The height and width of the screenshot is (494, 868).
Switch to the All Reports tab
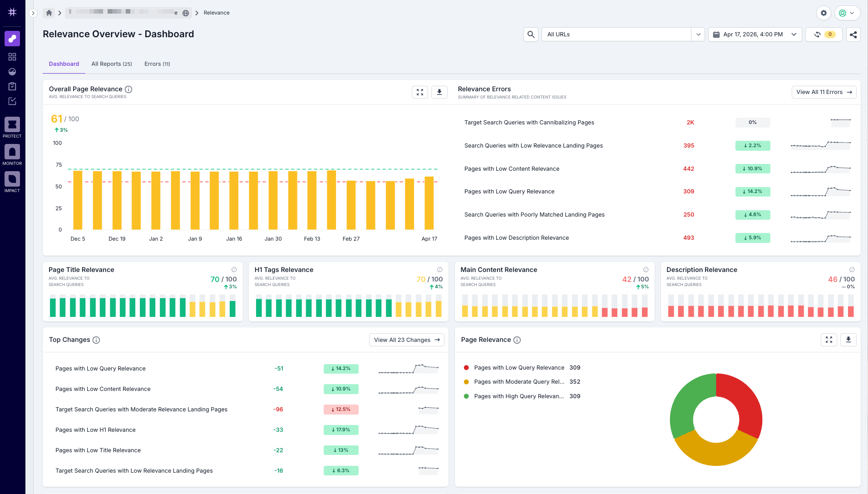112,64
